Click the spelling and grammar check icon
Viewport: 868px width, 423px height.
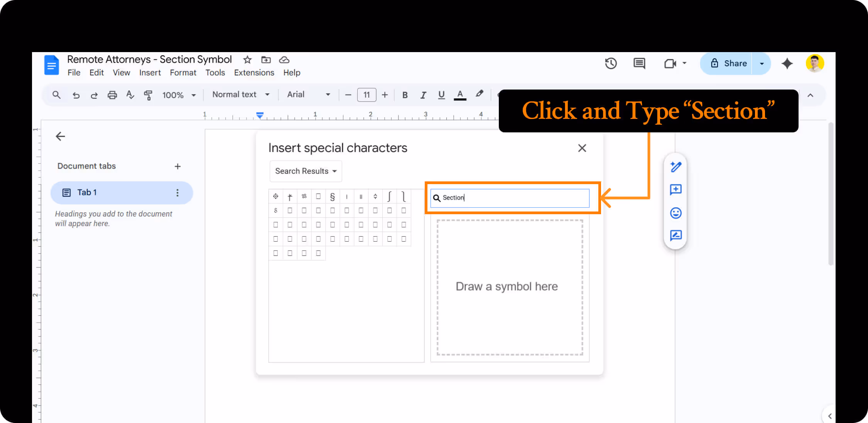tap(130, 95)
